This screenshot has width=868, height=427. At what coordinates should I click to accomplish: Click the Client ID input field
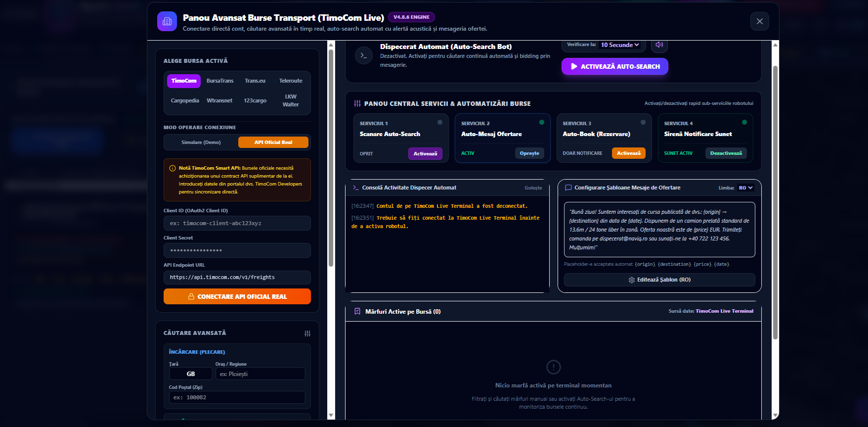tap(237, 223)
